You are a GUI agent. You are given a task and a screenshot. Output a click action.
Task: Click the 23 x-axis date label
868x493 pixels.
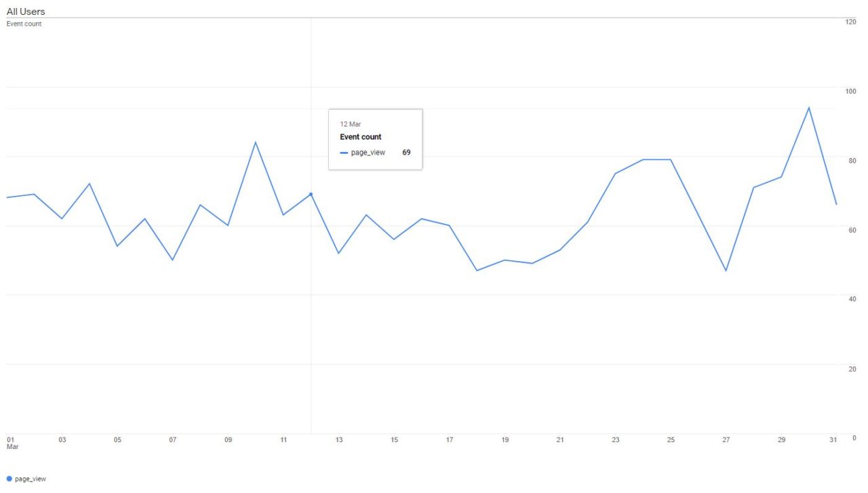615,440
